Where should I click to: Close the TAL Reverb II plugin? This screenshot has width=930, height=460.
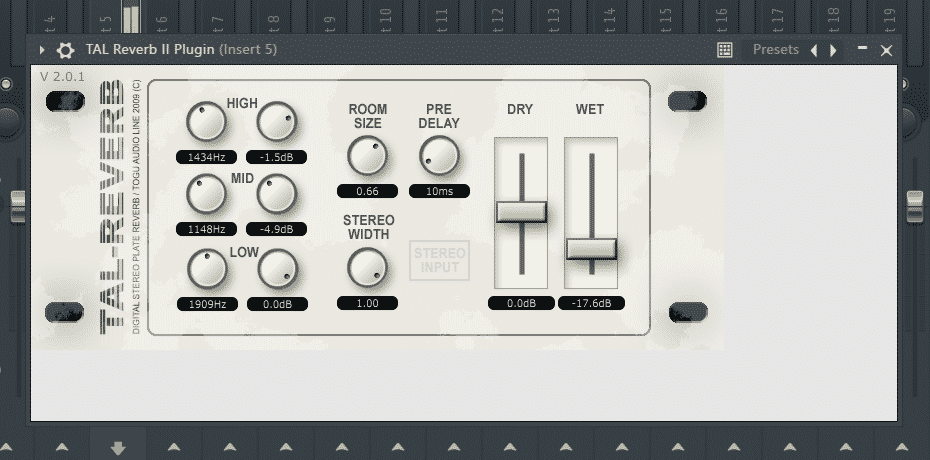coord(886,51)
